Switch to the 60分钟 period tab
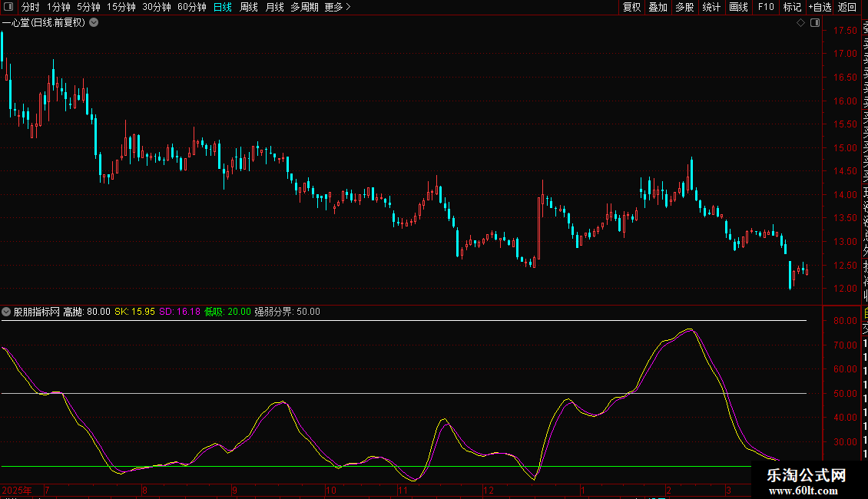 point(191,7)
